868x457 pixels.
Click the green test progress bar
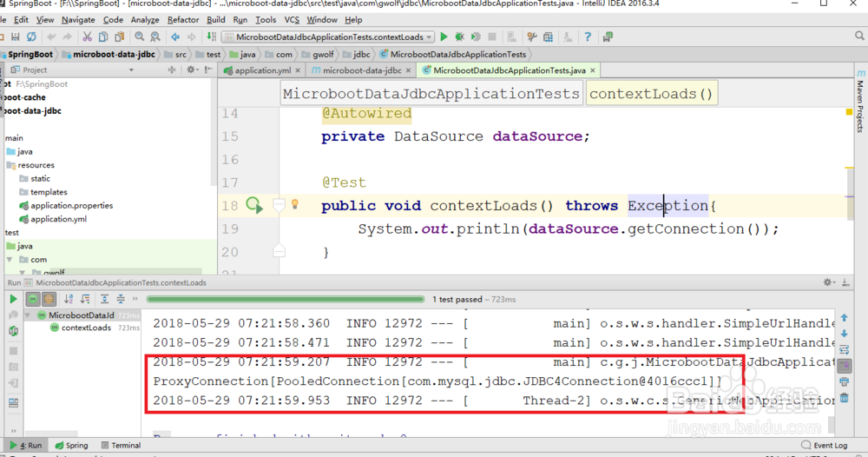pyautogui.click(x=286, y=299)
